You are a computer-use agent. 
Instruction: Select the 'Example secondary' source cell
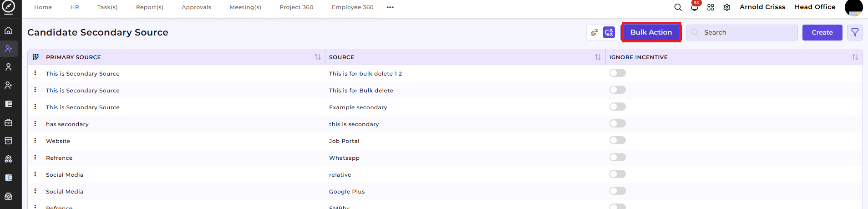point(358,107)
